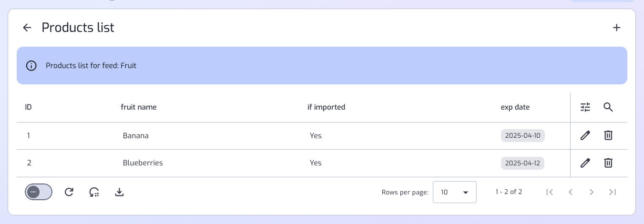The image size is (644, 224).
Task: Sort by the fruit name column header
Action: coord(139,107)
